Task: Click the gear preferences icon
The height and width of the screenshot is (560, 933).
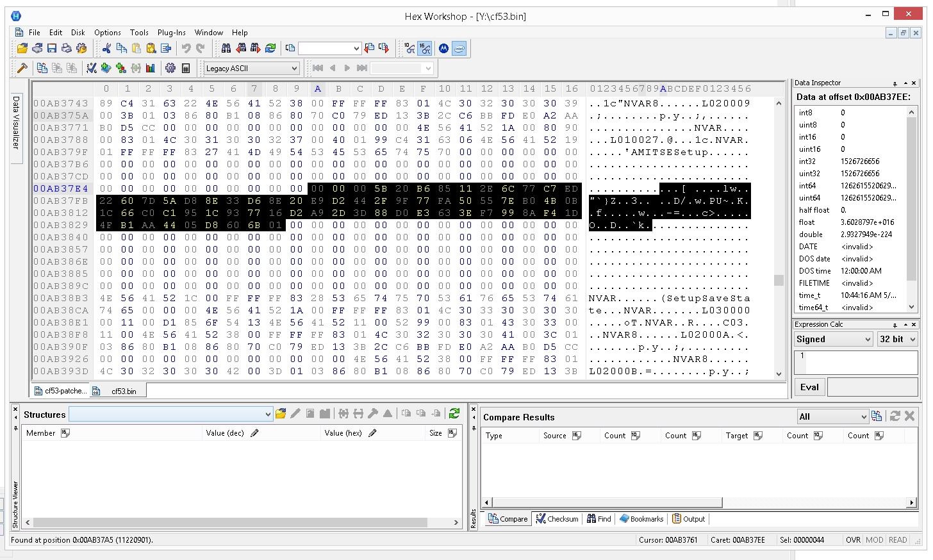Action: coord(170,68)
